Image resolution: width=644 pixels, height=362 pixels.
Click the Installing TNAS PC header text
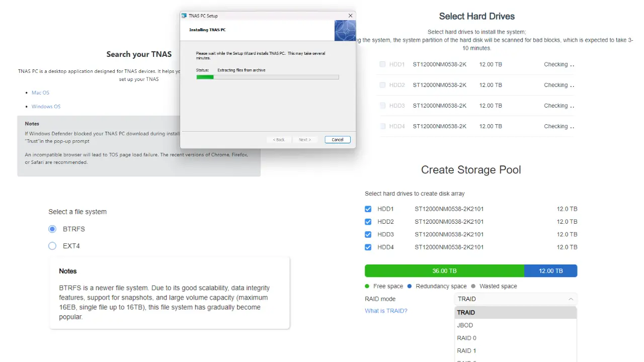coord(207,30)
